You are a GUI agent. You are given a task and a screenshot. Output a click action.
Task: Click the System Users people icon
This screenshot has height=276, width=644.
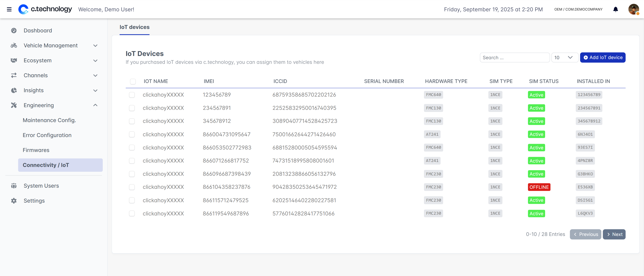pos(14,186)
